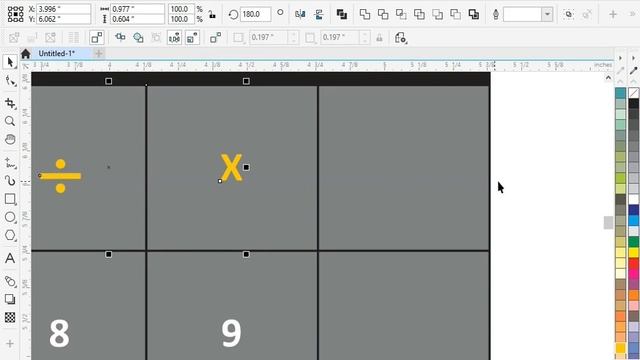
Task: Select the Polygon tool
Action: pos(10,236)
